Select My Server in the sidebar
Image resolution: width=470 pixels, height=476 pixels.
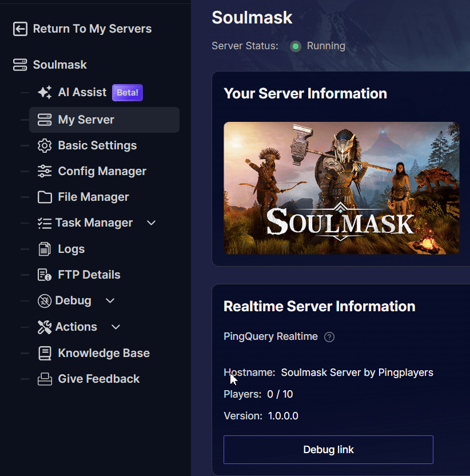click(104, 120)
